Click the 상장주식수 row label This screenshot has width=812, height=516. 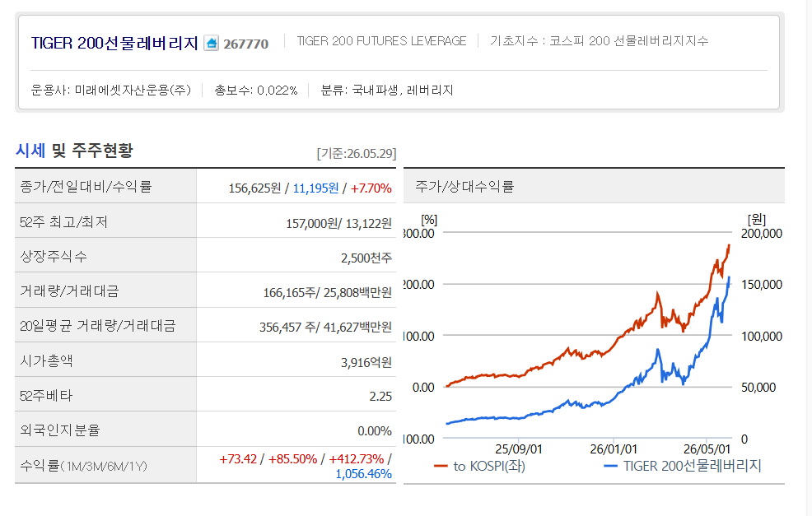pyautogui.click(x=54, y=256)
